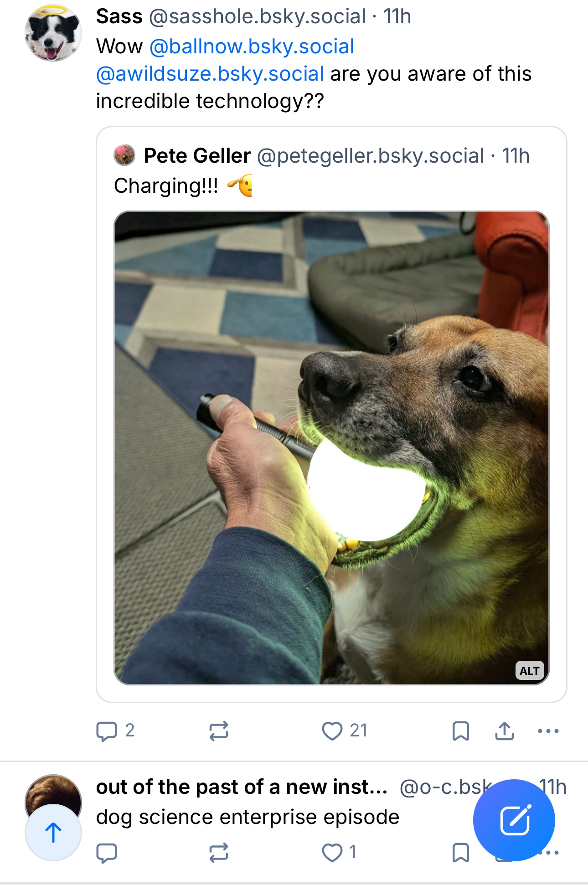Viewport: 588px width, 885px height.
Task: Repost the dog science enterprise post
Action: (218, 853)
